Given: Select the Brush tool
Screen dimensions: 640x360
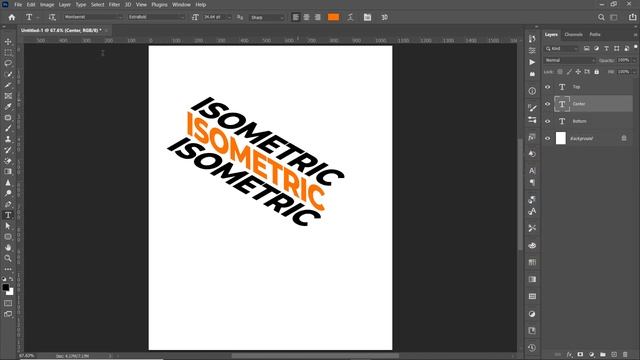Looking at the screenshot, I should click(8, 128).
